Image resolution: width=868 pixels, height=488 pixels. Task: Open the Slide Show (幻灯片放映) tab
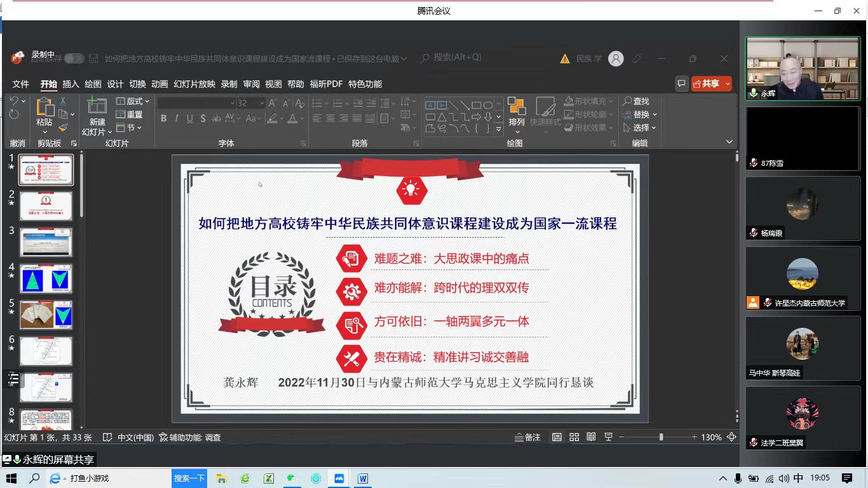pos(194,84)
